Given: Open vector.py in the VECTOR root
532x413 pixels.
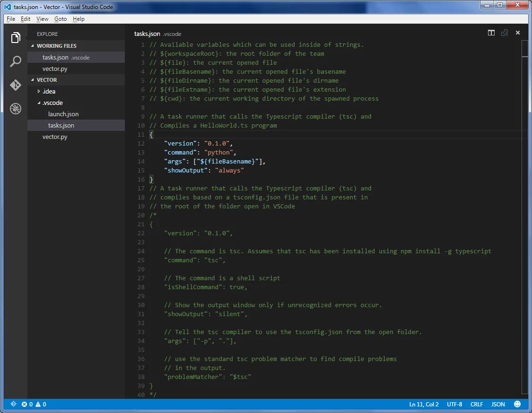Looking at the screenshot, I should pos(76,137).
